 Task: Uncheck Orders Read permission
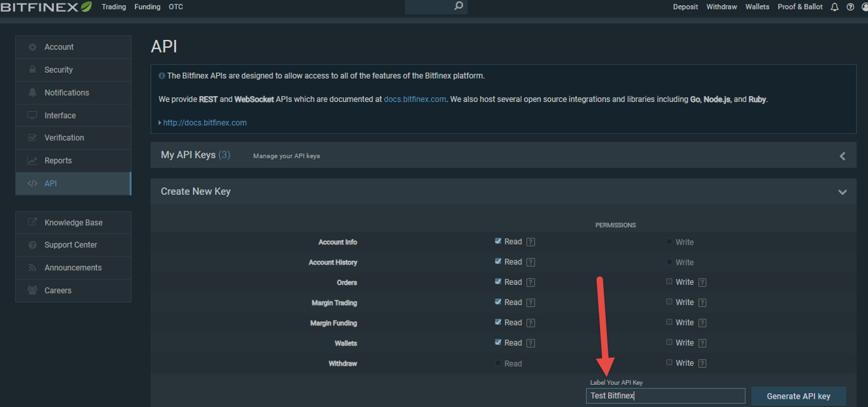tap(498, 282)
